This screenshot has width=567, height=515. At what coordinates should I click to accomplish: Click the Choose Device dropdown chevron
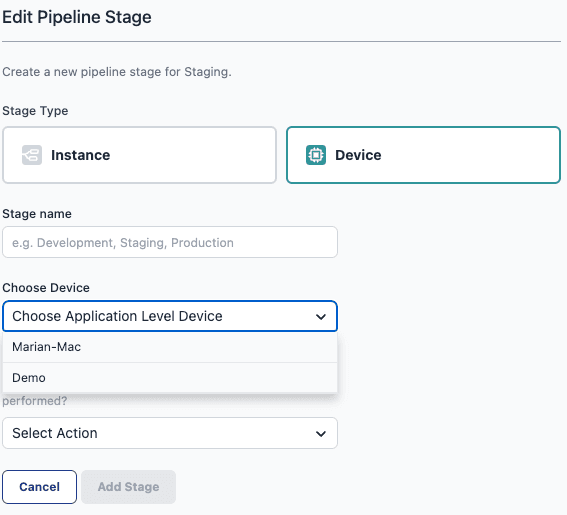(x=321, y=317)
